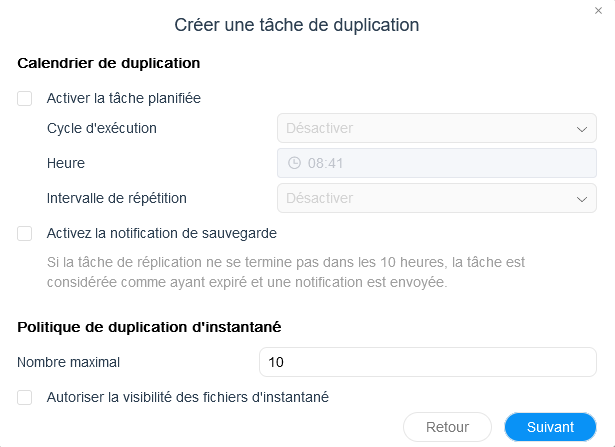Tick 'Activez la notification de sauvegarde' checkbox
The width and height of the screenshot is (615, 447).
pyautogui.click(x=25, y=233)
